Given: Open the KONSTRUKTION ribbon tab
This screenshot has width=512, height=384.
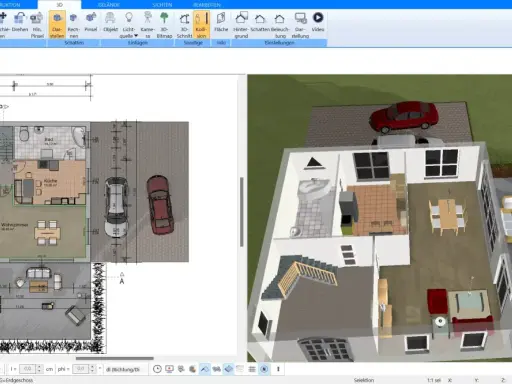Looking at the screenshot, I should click(x=10, y=5).
